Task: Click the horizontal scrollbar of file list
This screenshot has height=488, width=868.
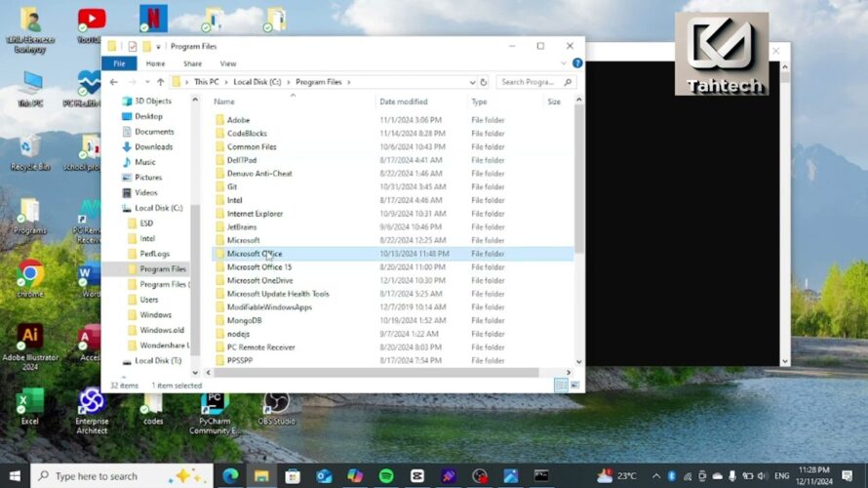Action: [376, 372]
